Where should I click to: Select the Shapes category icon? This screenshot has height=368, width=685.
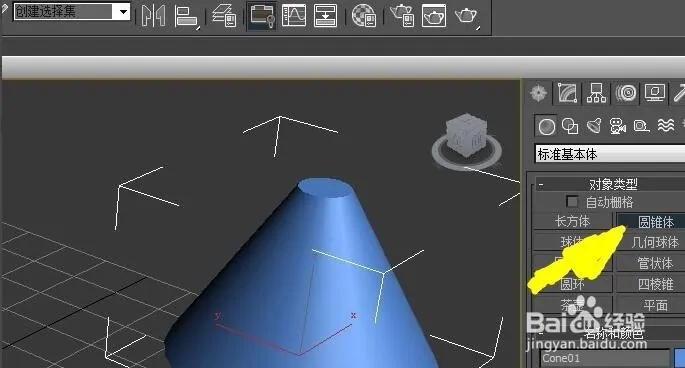[570, 126]
